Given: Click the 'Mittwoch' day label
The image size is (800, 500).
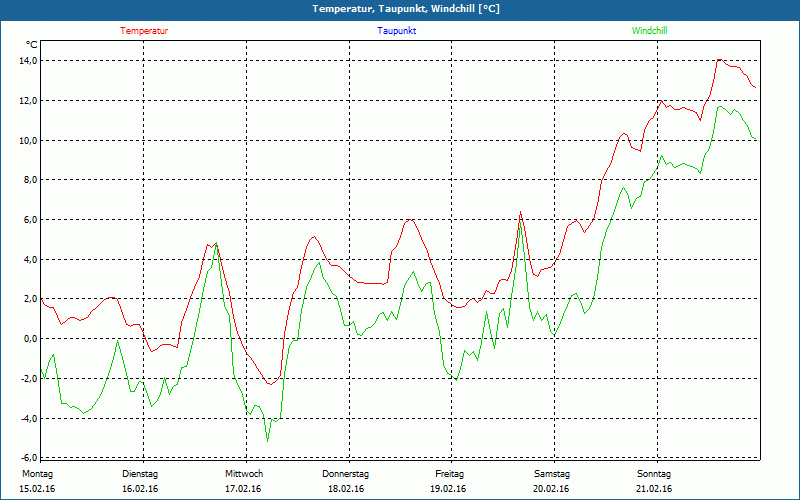Looking at the screenshot, I should tap(244, 474).
